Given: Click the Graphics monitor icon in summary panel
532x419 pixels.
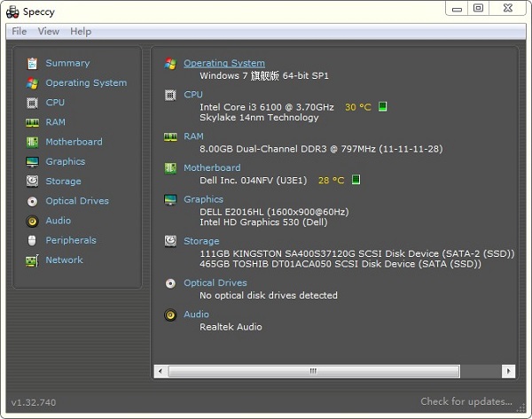Looking at the screenshot, I should point(170,199).
